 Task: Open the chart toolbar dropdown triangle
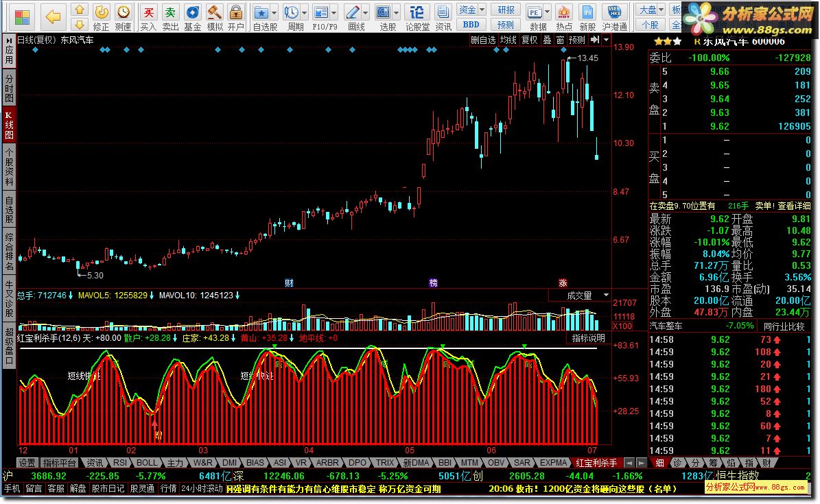(606, 40)
